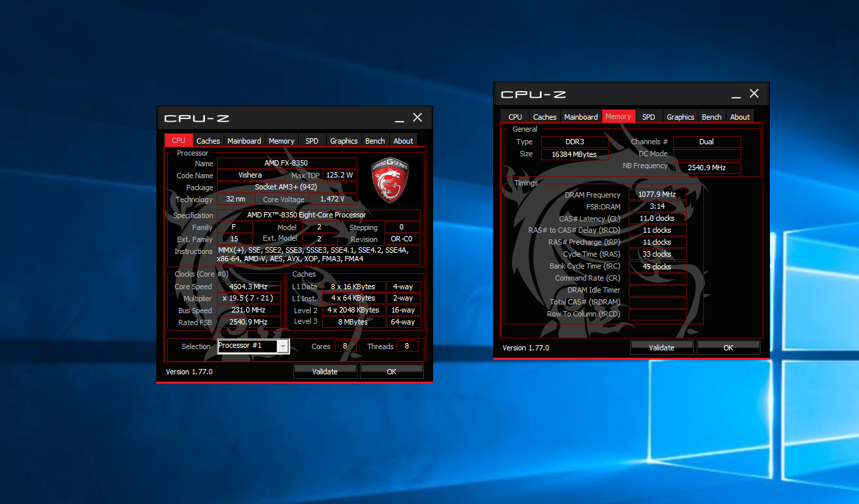Click the Threads count value
The image size is (859, 504).
click(x=407, y=346)
